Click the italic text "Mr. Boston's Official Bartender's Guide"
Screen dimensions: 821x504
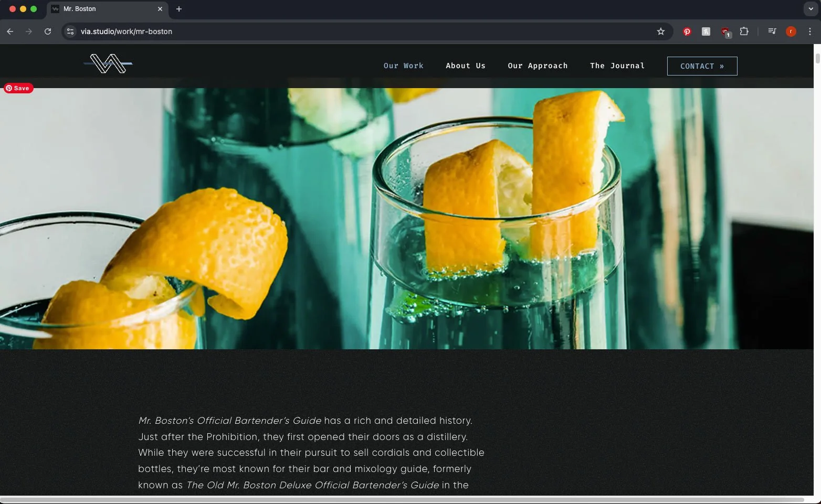(x=229, y=421)
